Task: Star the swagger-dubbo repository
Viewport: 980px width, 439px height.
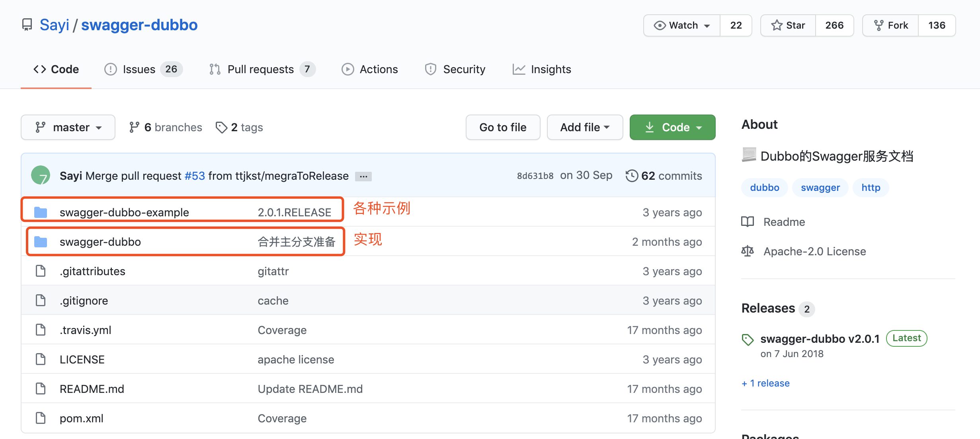Action: click(x=788, y=25)
